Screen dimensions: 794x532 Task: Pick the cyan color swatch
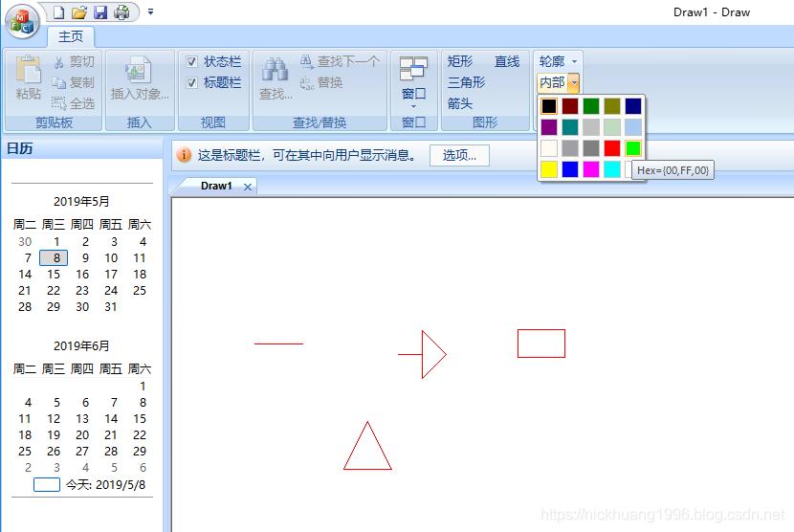tap(612, 169)
